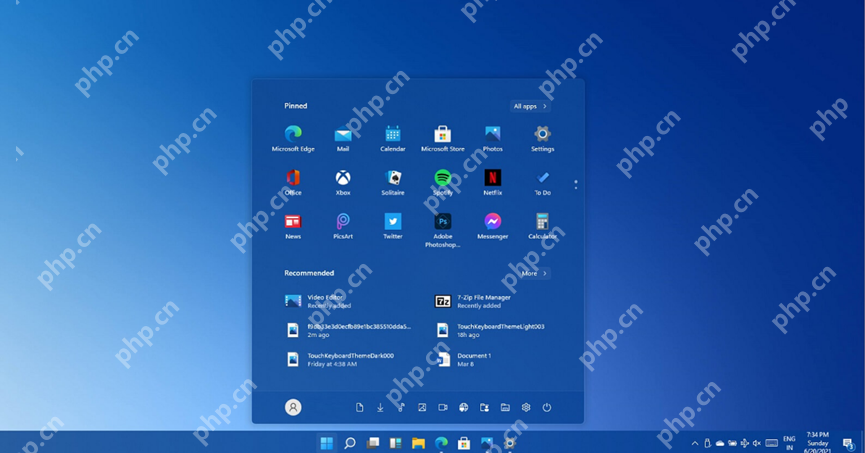Open the clock showing 7:34 PM Sunday
Image resolution: width=865 pixels, height=453 pixels.
(818, 443)
